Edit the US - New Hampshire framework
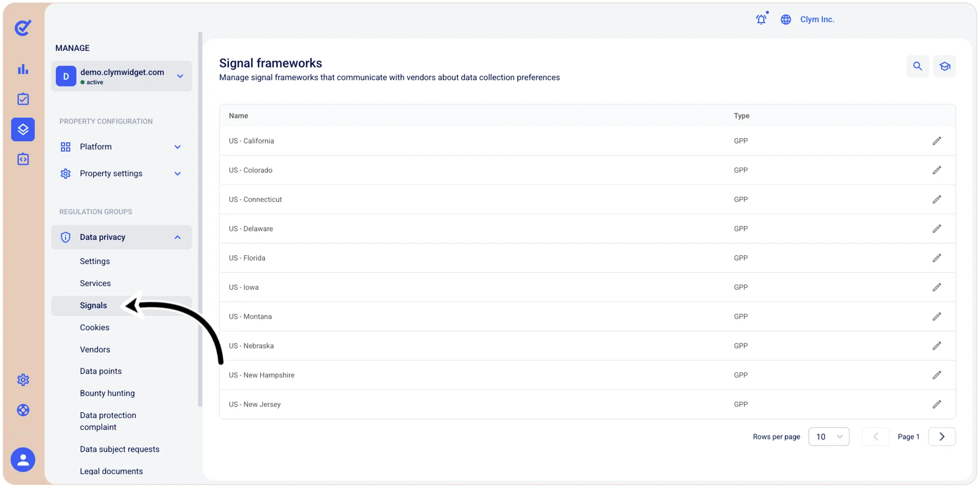This screenshot has width=980, height=488. (937, 375)
